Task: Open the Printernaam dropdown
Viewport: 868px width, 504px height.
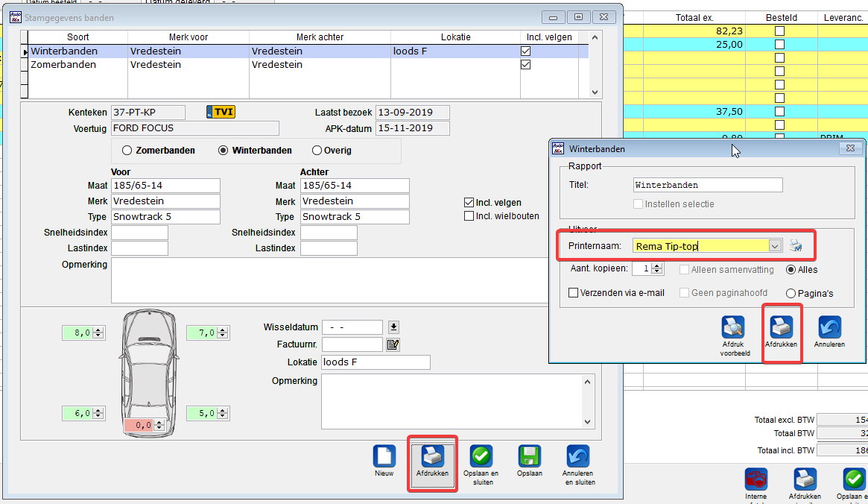Action: (774, 246)
